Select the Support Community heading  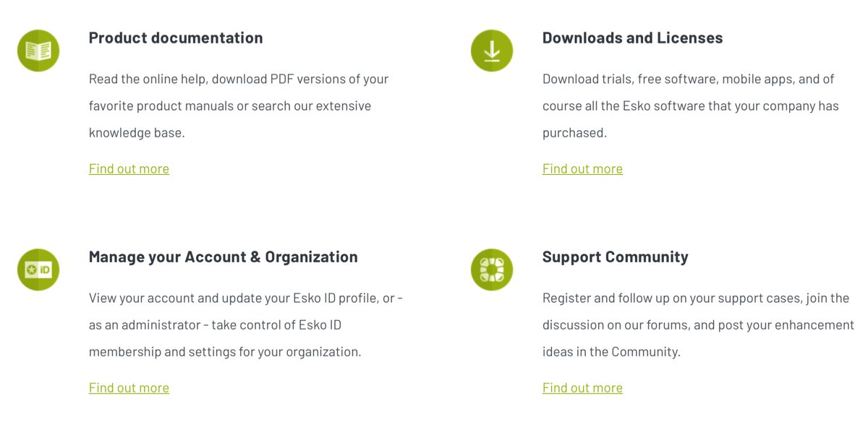tap(615, 257)
